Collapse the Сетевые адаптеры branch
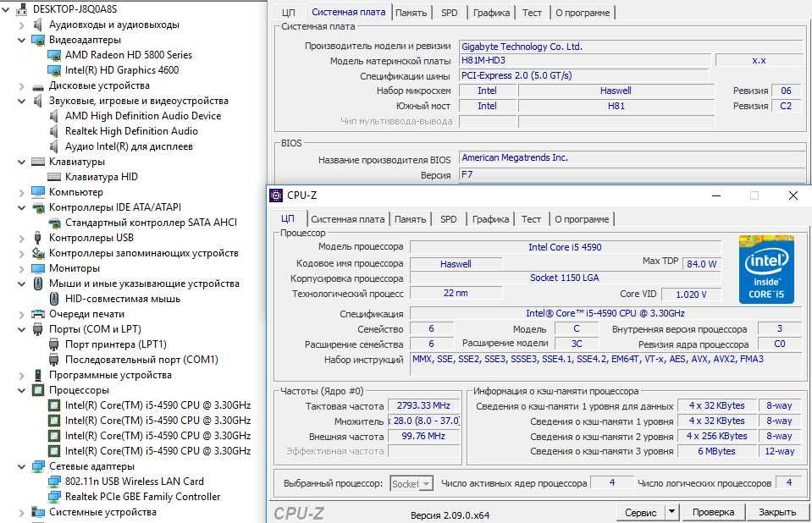 [22, 466]
